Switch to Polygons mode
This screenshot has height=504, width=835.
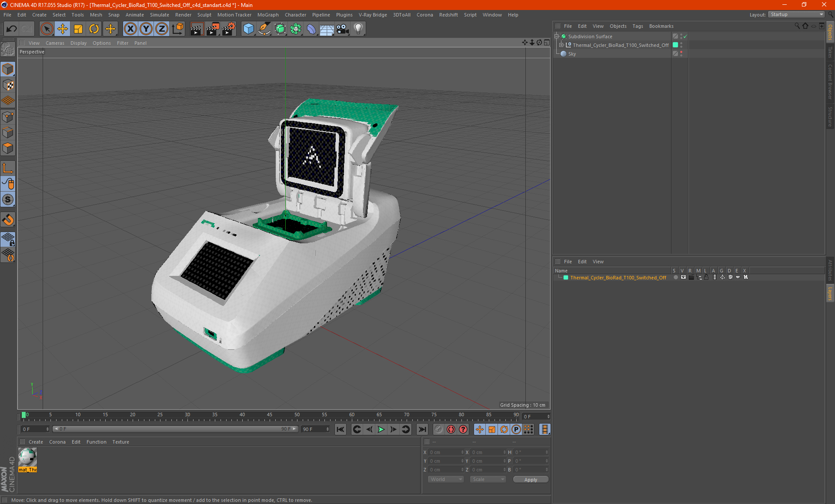tap(8, 148)
